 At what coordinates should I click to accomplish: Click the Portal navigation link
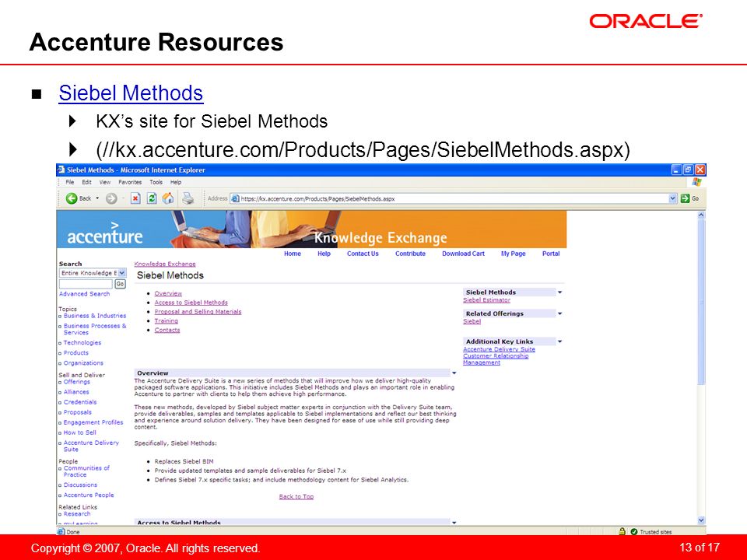[551, 254]
